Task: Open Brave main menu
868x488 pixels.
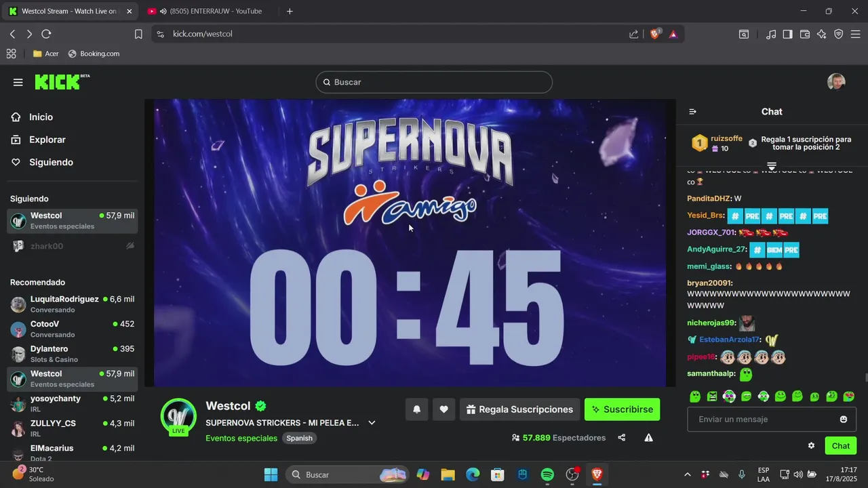Action: pos(856,34)
